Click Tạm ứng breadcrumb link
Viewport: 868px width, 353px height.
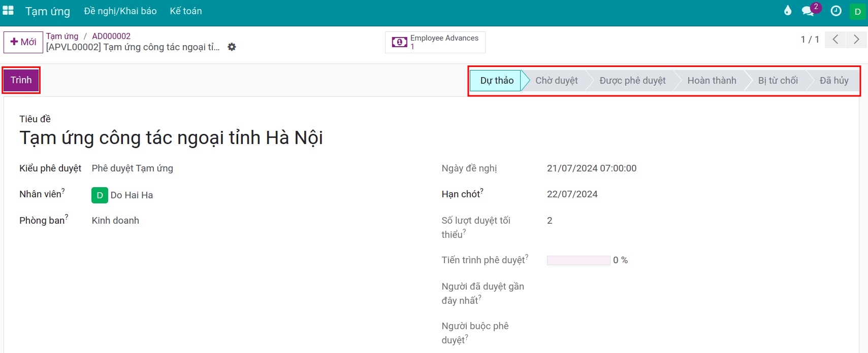click(62, 36)
